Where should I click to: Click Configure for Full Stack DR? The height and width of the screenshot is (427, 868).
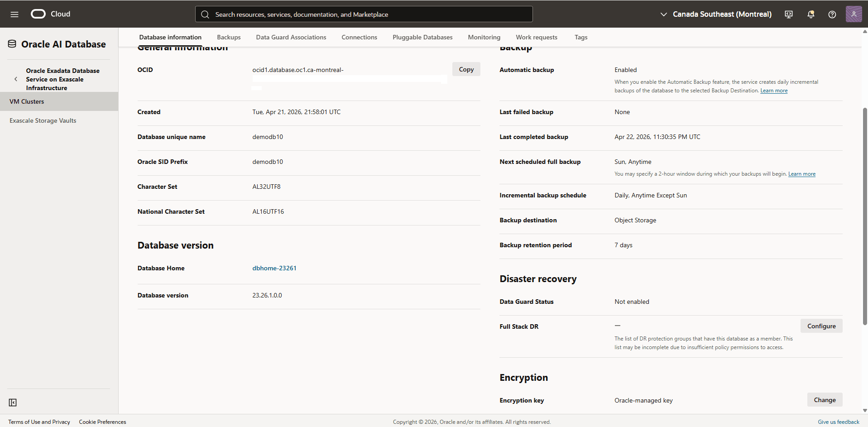(x=821, y=326)
